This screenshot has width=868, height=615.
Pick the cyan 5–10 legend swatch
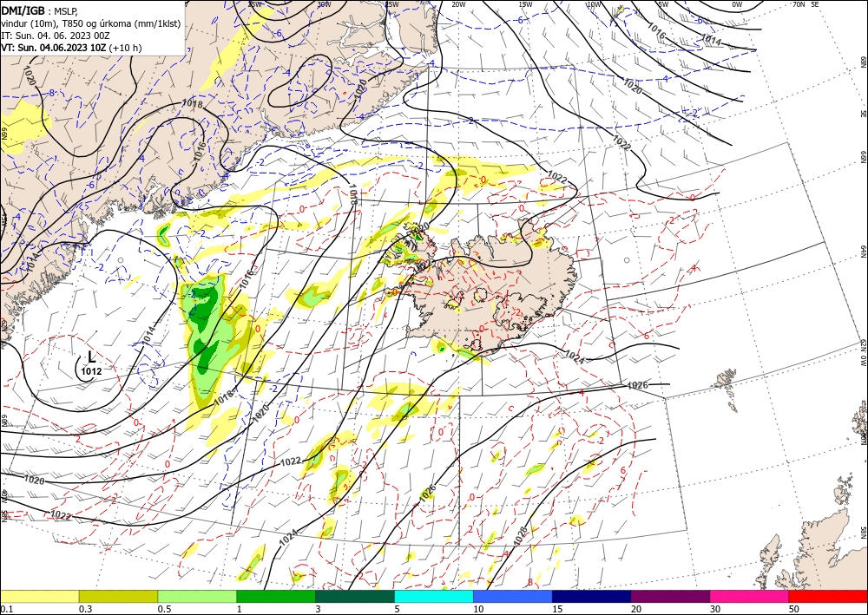coord(434,596)
